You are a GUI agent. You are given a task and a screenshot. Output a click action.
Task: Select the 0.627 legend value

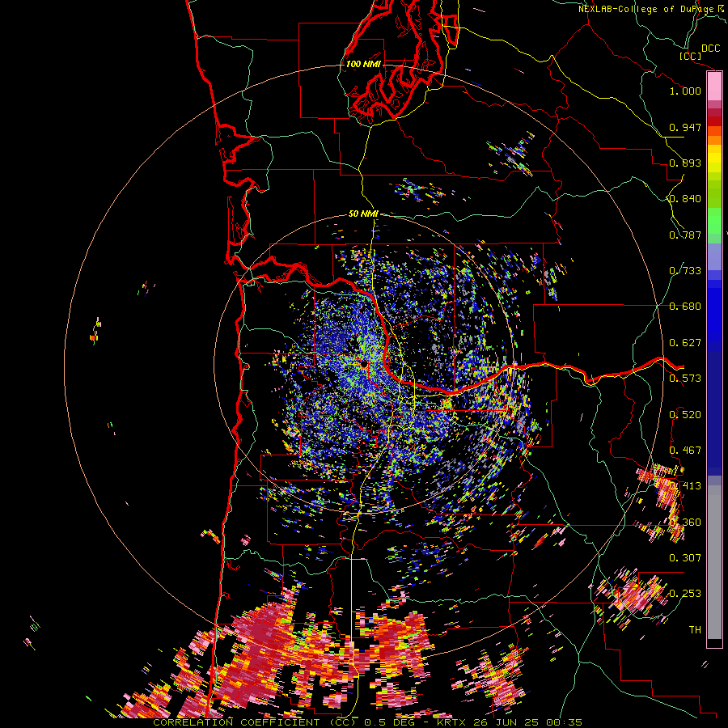(685, 343)
